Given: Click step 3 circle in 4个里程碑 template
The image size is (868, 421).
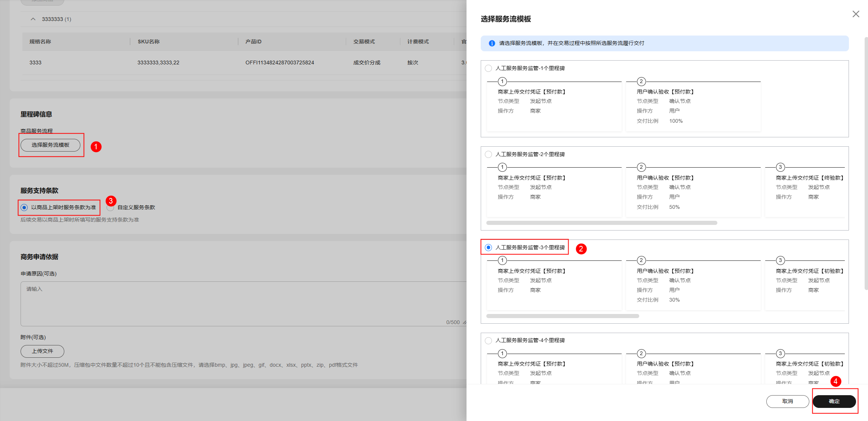Looking at the screenshot, I should (780, 354).
